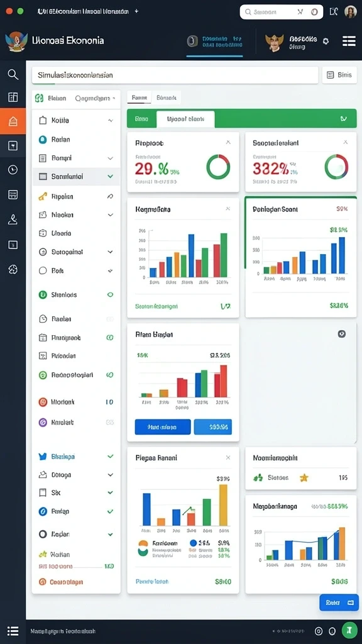This screenshot has height=644, width=362.
Task: Open the user avatar in the top-right corner
Action: click(x=350, y=11)
